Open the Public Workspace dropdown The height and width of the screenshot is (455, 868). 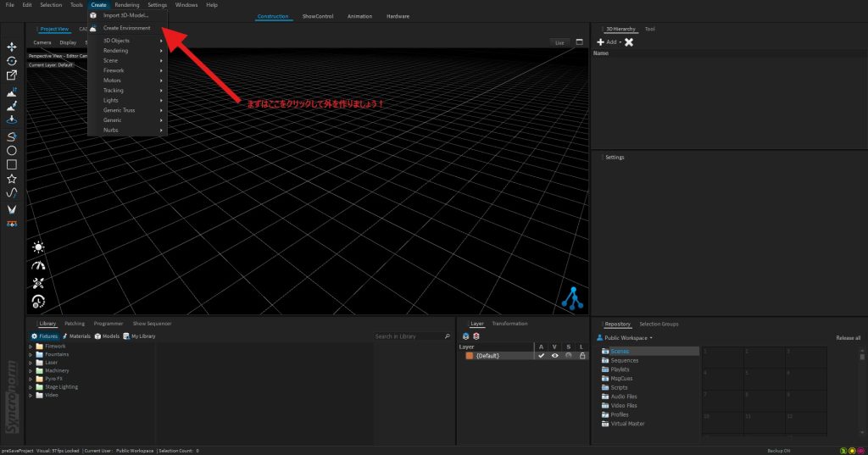coord(627,337)
